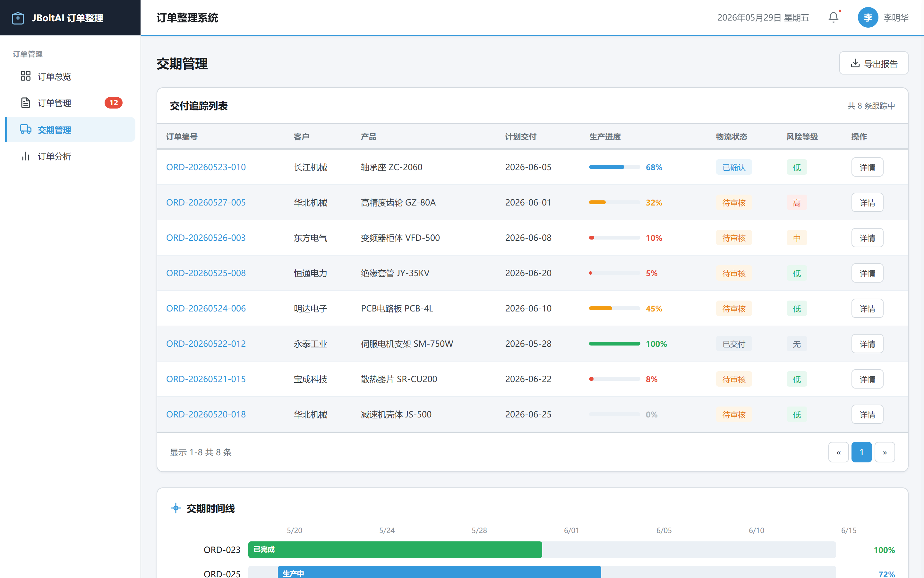This screenshot has width=924, height=578.
Task: Click the 生产中 timeline bar for ORD-025
Action: pos(439,572)
